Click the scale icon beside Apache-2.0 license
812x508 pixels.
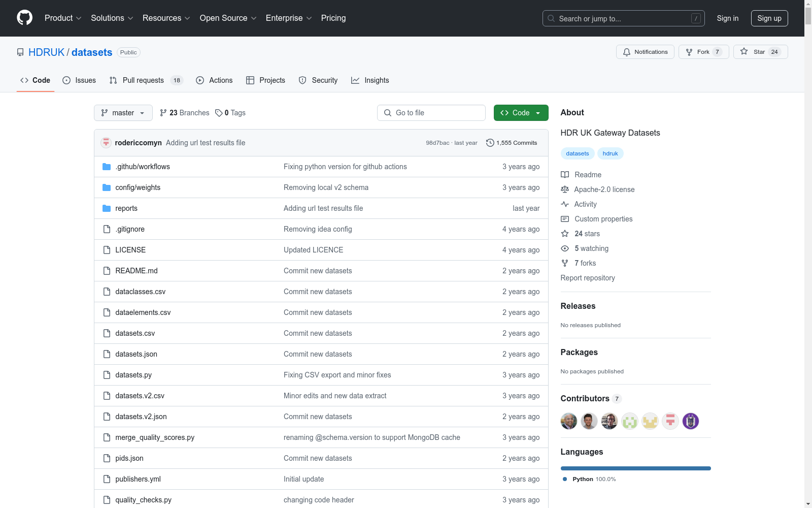[x=565, y=189]
